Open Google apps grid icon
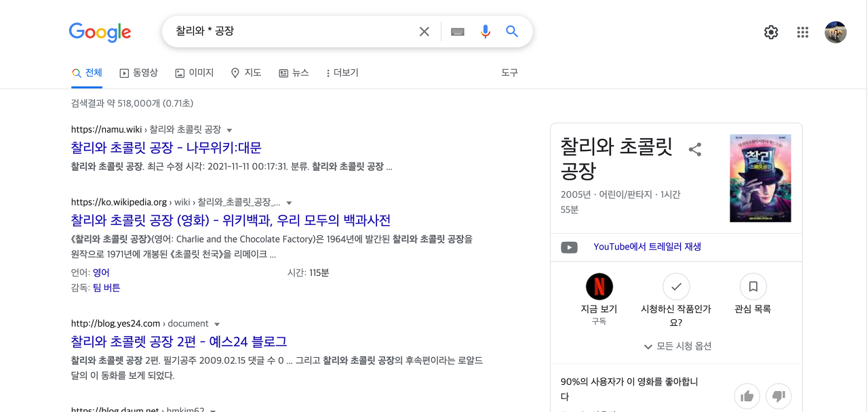This screenshot has width=868, height=412. 803,32
